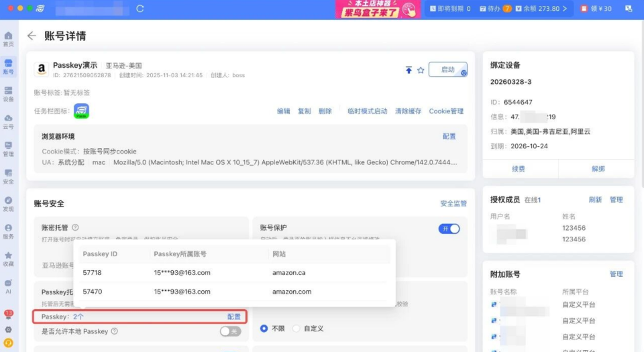
Task: Open the AI assistant sidebar icon
Action: click(8, 286)
